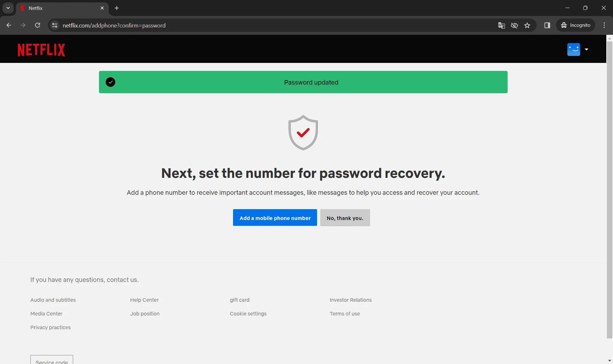
Task: Open Job position link
Action: 145,314
